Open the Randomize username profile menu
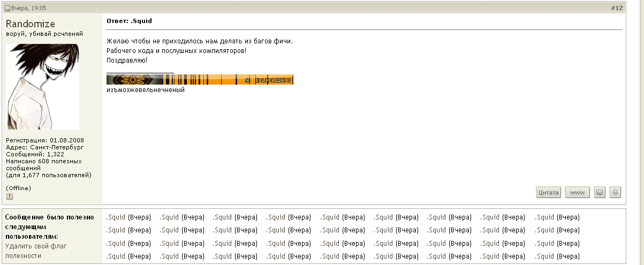 pyautogui.click(x=30, y=24)
